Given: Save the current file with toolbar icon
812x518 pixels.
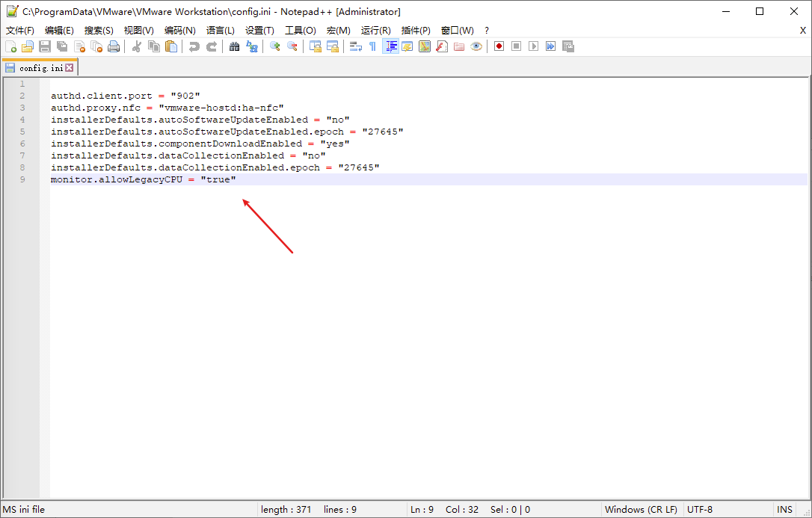Looking at the screenshot, I should tap(45, 46).
